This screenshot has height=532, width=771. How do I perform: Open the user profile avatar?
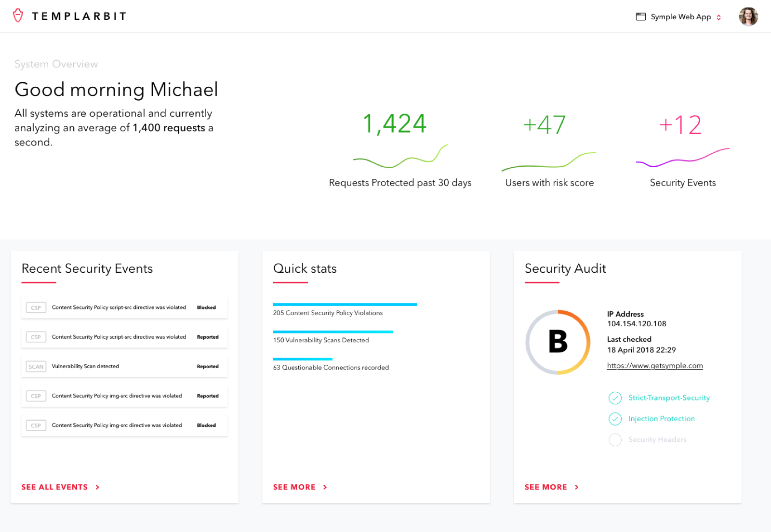(x=748, y=17)
